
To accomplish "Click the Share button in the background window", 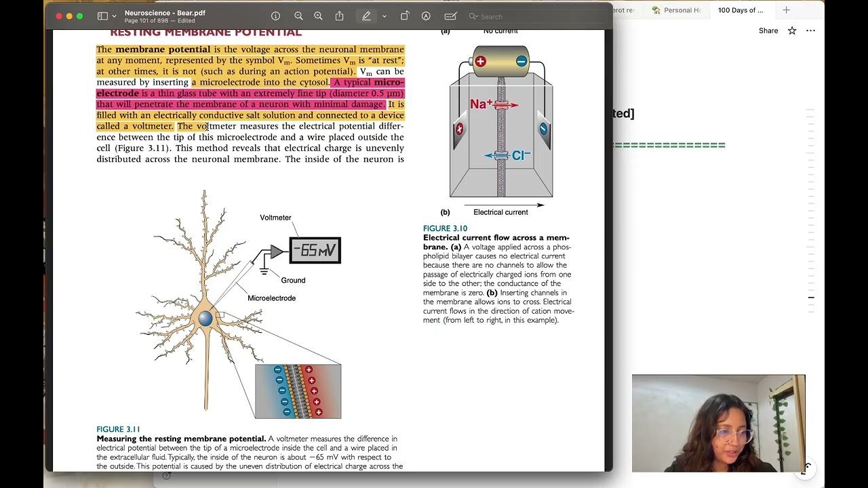I will pyautogui.click(x=768, y=30).
